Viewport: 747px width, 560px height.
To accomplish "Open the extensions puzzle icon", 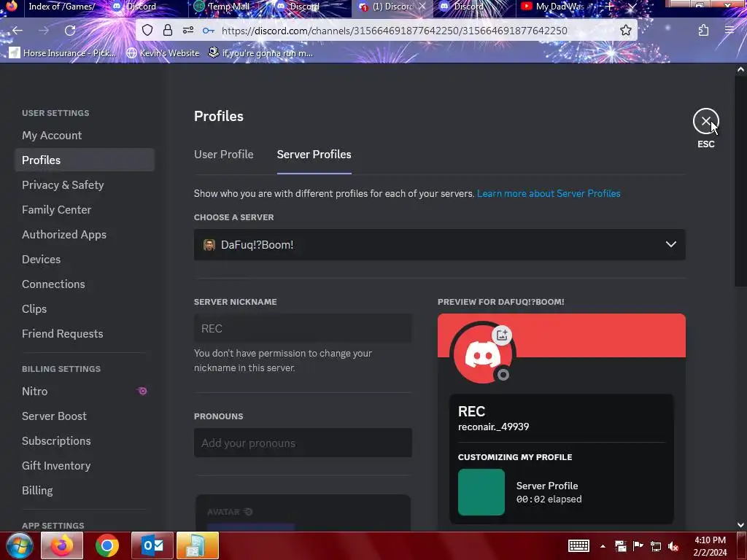I will pyautogui.click(x=703, y=31).
